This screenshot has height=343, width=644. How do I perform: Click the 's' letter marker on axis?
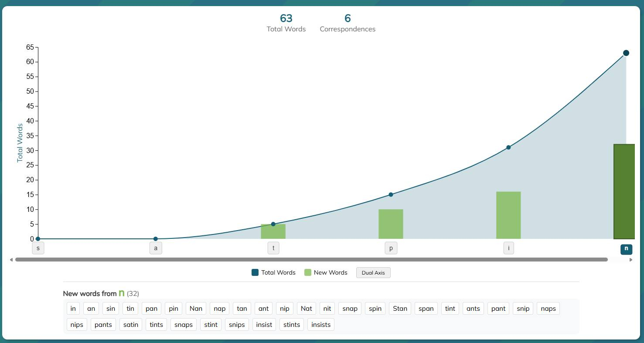(38, 248)
